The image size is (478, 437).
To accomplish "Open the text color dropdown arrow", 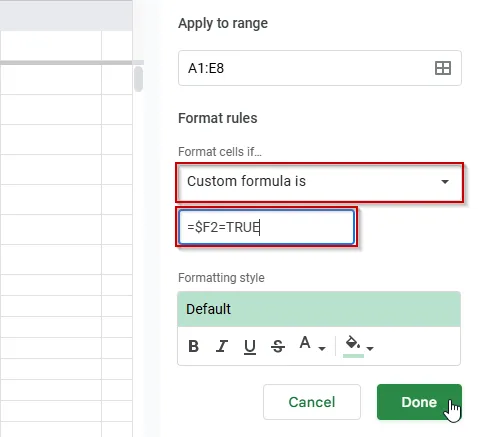I will point(322,349).
